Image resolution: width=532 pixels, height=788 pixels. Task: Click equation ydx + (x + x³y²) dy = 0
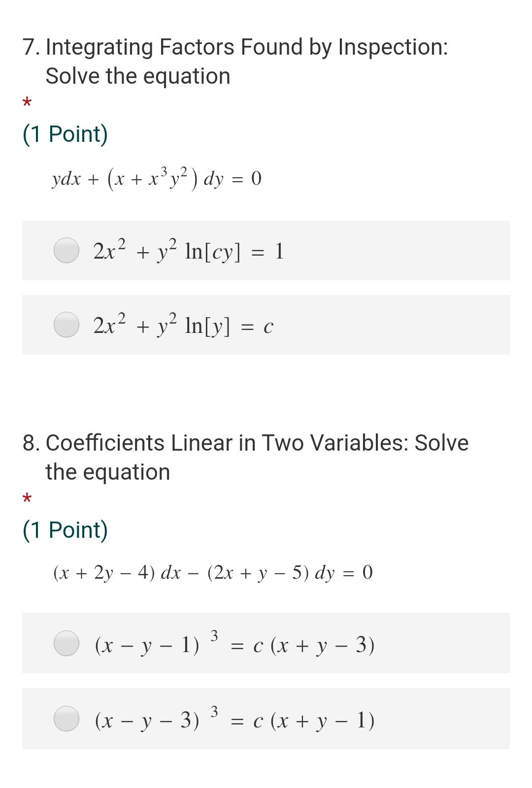coord(157,179)
